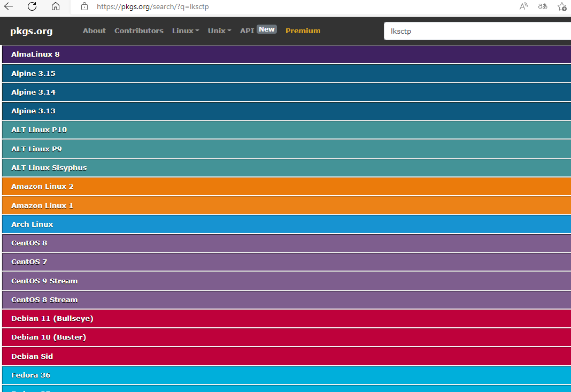Open the Amazon Linux 2 row
Image resolution: width=571 pixels, height=392 pixels.
pos(287,187)
